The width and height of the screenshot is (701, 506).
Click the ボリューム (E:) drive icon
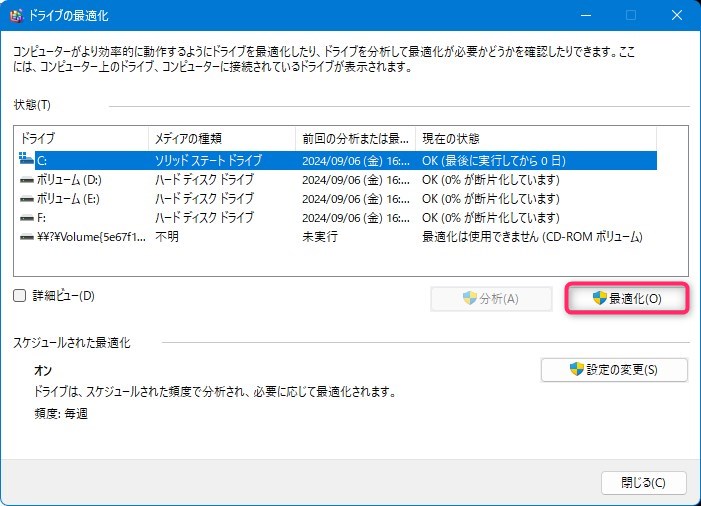pyautogui.click(x=26, y=198)
